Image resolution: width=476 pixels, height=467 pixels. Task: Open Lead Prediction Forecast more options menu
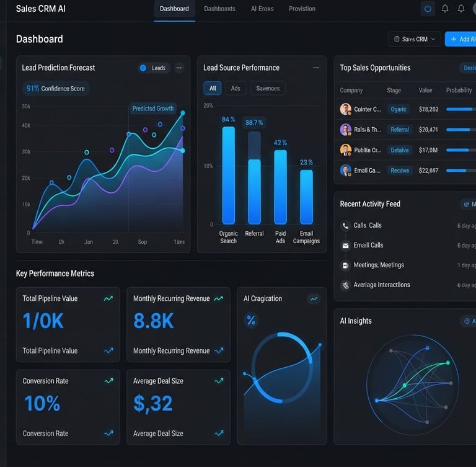coord(179,68)
